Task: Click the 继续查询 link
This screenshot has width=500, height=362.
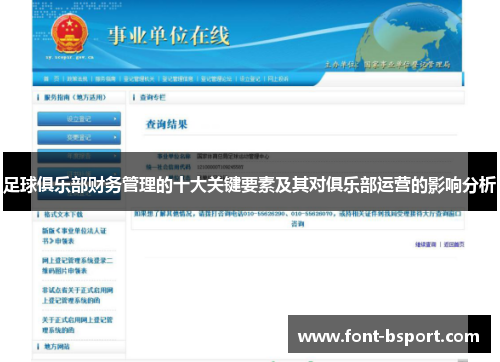Action: [426, 244]
